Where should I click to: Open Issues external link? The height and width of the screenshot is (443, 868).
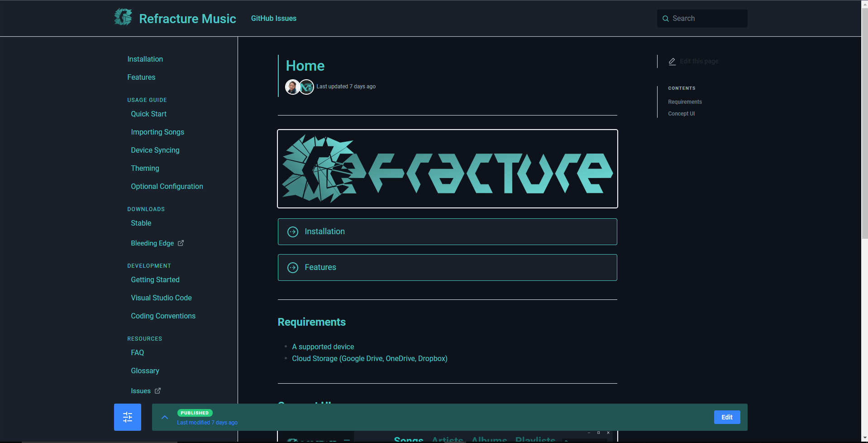pyautogui.click(x=141, y=391)
